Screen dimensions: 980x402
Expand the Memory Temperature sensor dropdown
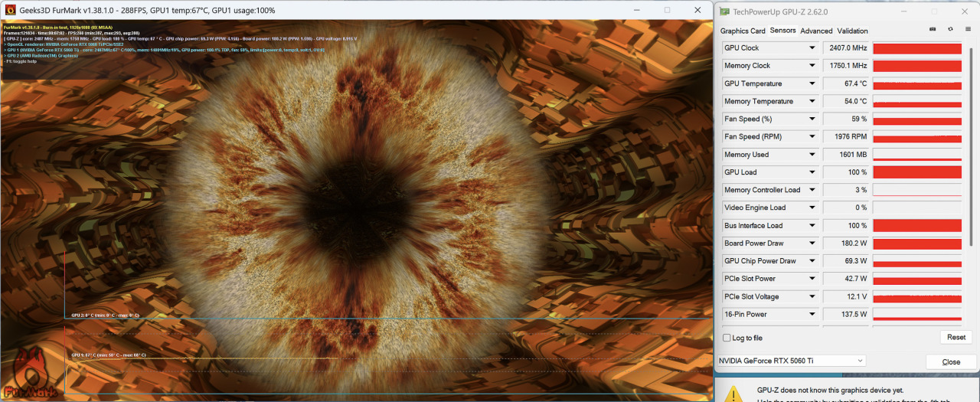[x=812, y=101]
